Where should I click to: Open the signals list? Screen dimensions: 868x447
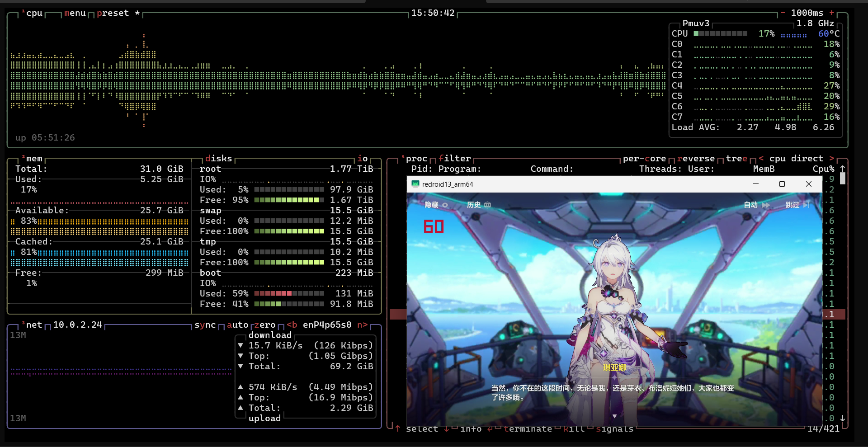pos(615,428)
